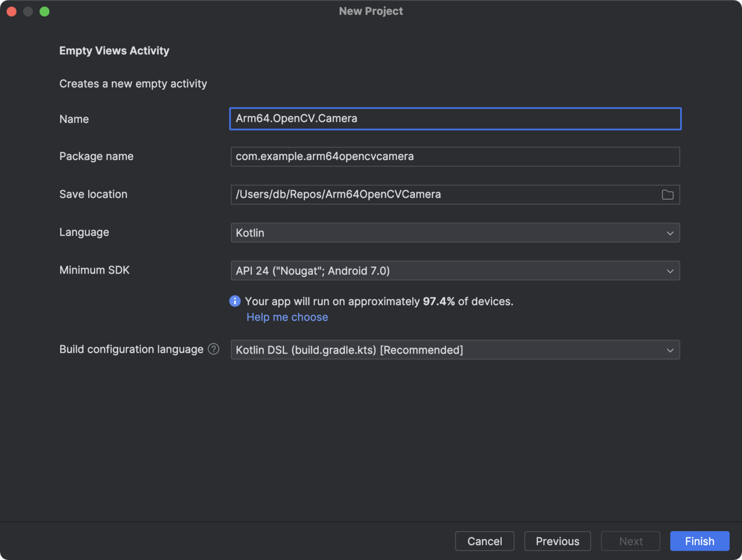
Task: Close the New Project window
Action: (12, 12)
